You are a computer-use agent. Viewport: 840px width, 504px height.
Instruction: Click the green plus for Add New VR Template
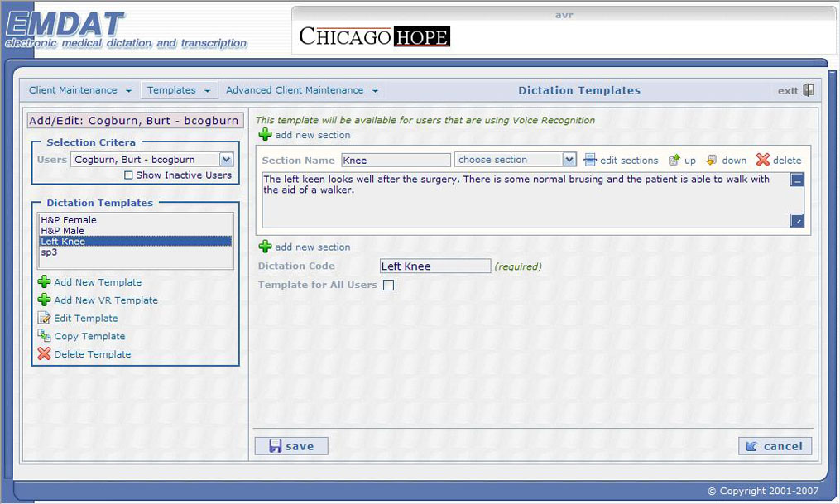coord(45,300)
